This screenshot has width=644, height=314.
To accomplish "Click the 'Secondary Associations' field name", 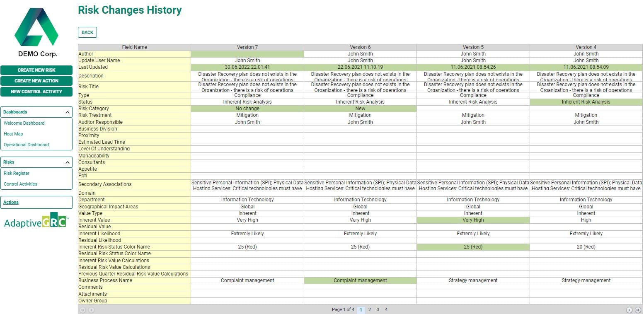I will (135, 184).
